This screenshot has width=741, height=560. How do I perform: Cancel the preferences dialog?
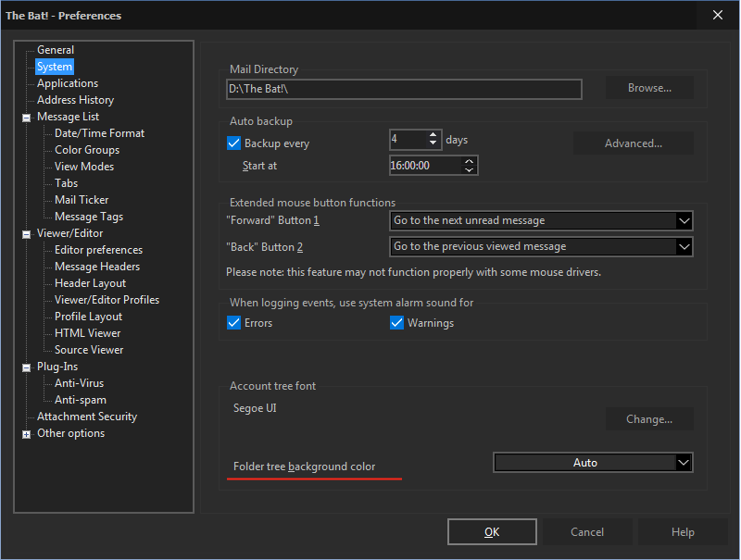point(587,531)
